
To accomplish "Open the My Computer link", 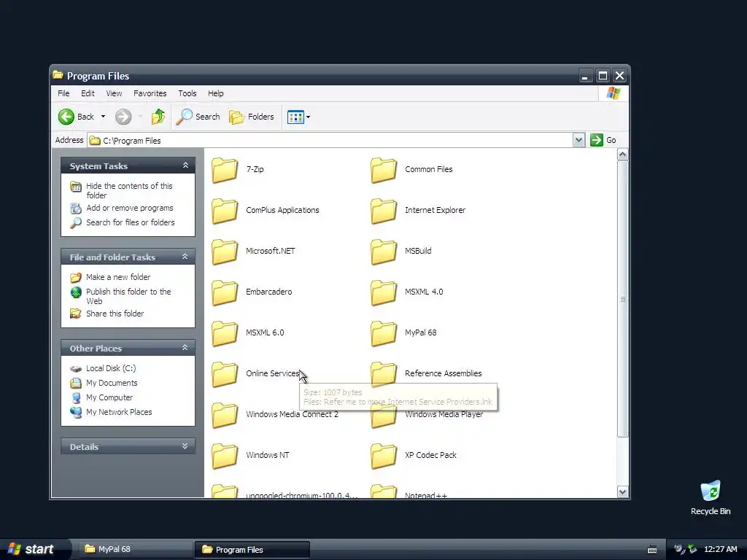I will [x=109, y=397].
